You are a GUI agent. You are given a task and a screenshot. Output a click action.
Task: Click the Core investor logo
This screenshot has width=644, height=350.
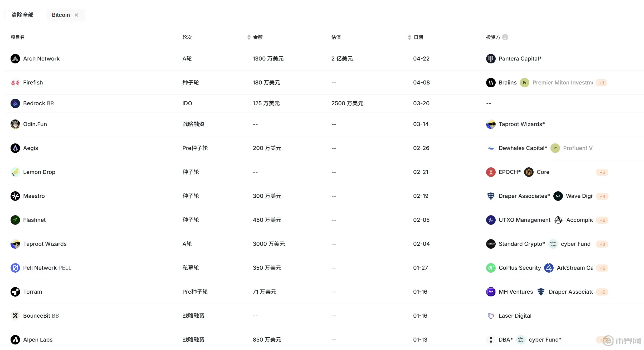(529, 172)
